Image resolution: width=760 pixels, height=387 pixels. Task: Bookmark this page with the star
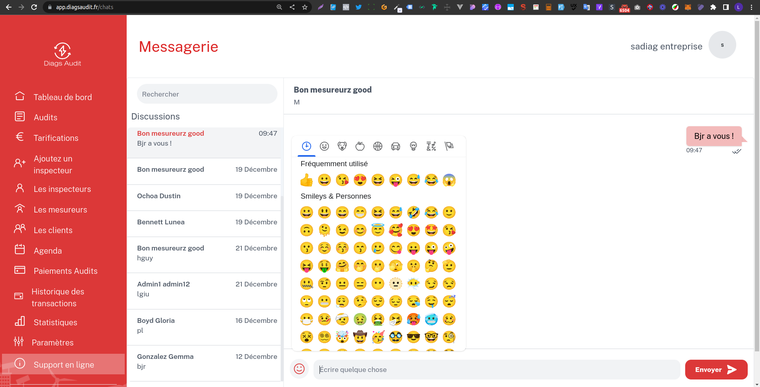pyautogui.click(x=304, y=7)
